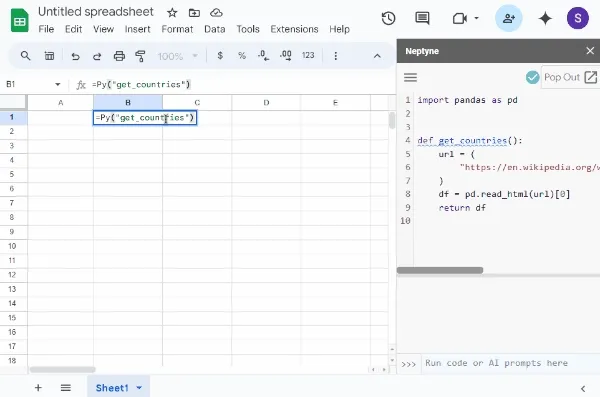Open the Format menu
The height and width of the screenshot is (397, 600).
[x=177, y=29]
